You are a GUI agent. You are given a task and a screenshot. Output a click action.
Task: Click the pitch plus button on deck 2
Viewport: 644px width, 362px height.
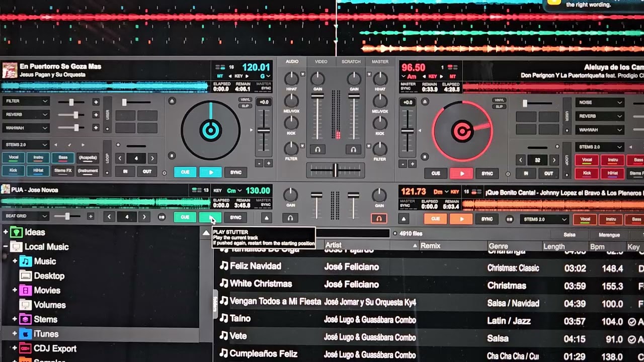click(412, 164)
